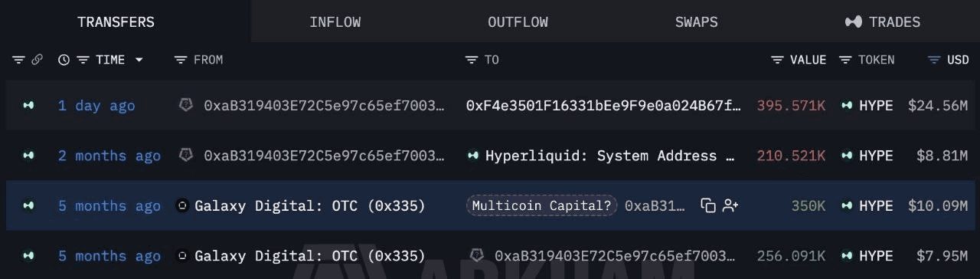
Task: Click the add-contact icon beside 0xaB31
Action: [730, 205]
